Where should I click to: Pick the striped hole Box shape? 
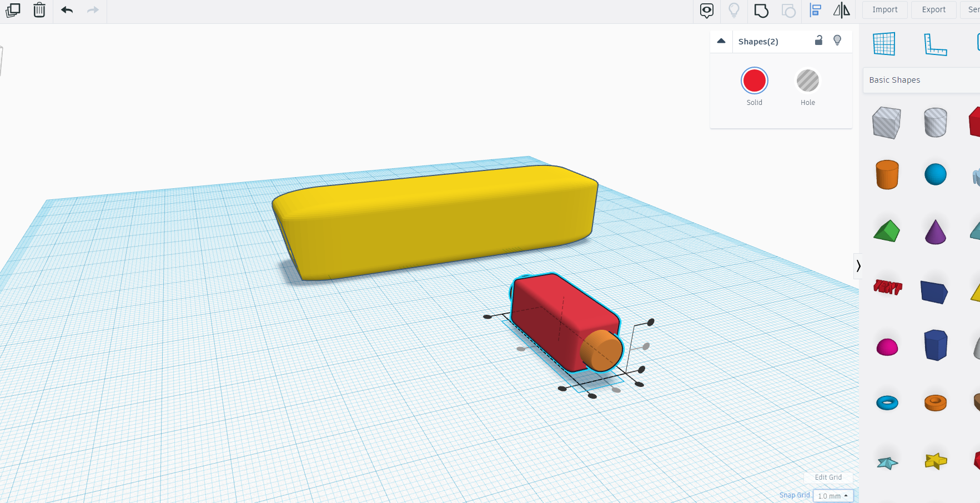pyautogui.click(x=887, y=123)
